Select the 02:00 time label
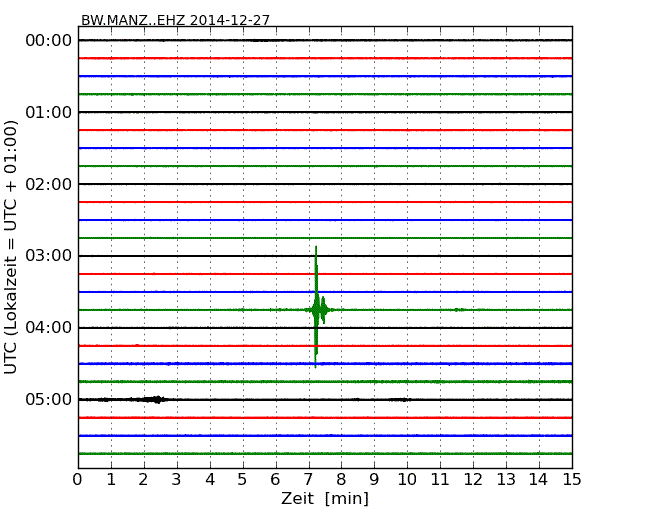Image resolution: width=650 pixels, height=520 pixels. [x=48, y=184]
